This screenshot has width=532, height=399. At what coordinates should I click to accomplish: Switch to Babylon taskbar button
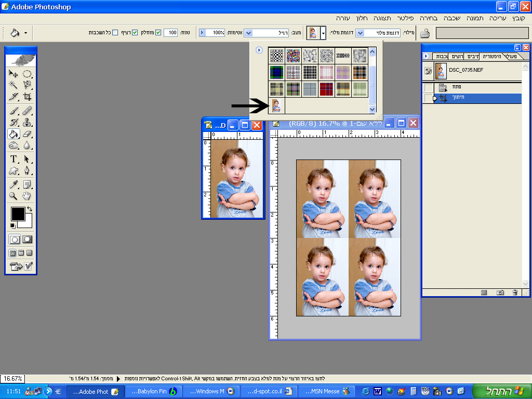point(154,392)
